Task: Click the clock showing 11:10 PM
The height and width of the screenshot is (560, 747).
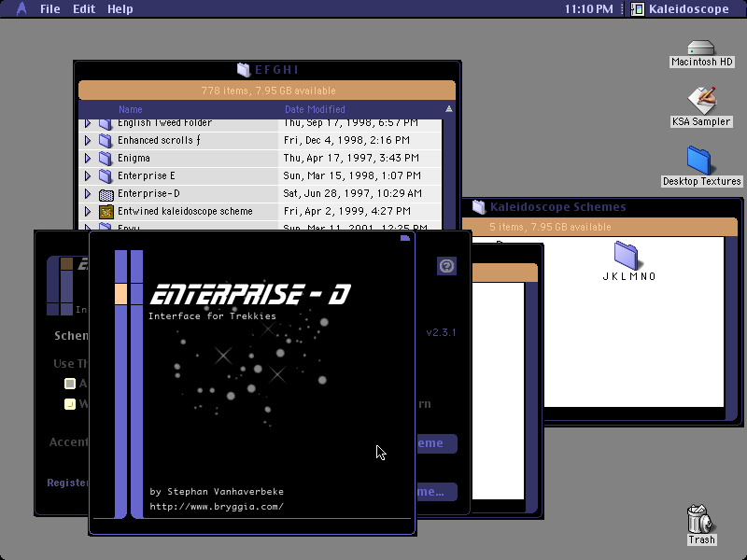Action: tap(588, 9)
